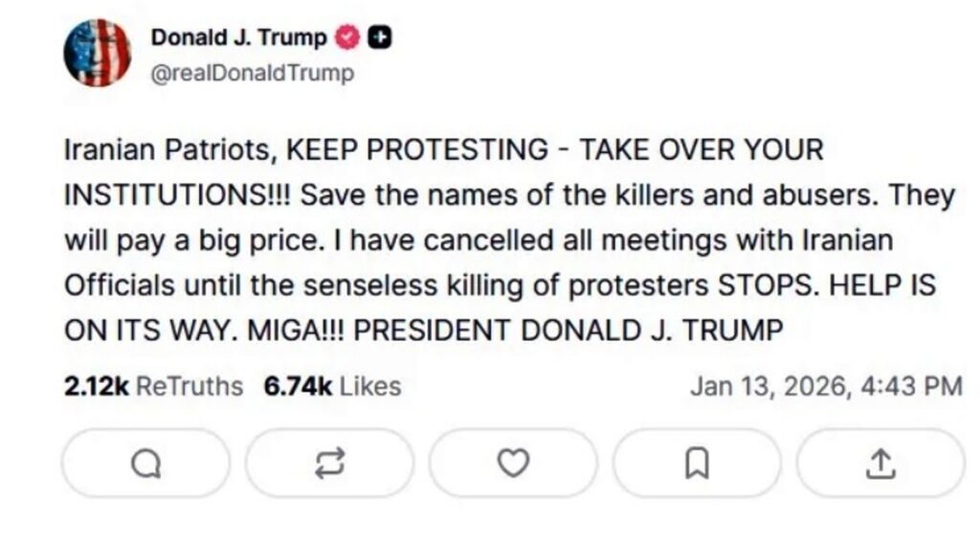Click the plus badge beside the verified checkmark

pyautogui.click(x=380, y=38)
